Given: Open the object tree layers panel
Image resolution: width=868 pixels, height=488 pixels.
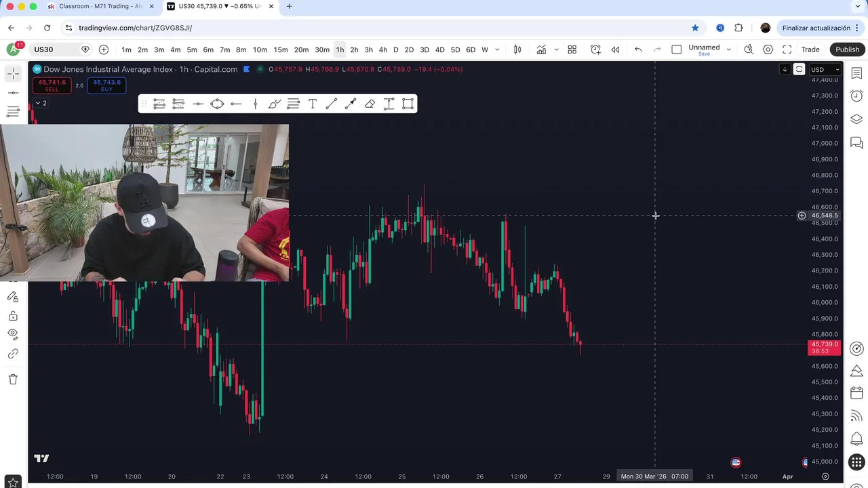Looking at the screenshot, I should (x=856, y=119).
